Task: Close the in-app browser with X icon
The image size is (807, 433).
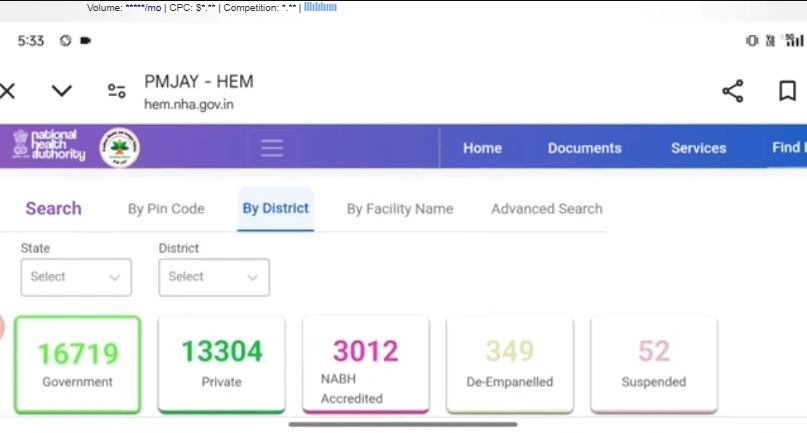Action: coord(7,91)
